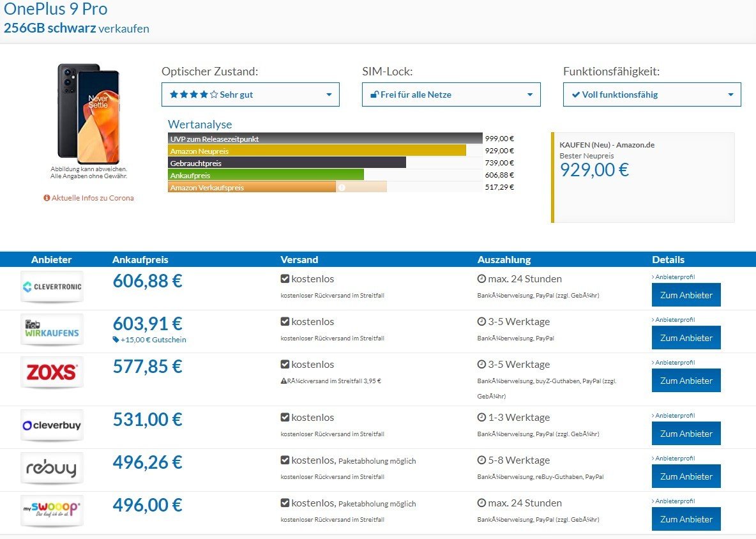Click the info icon on Amazon Verkaufspreis bar
Image resolution: width=756 pixels, height=539 pixels.
[342, 188]
